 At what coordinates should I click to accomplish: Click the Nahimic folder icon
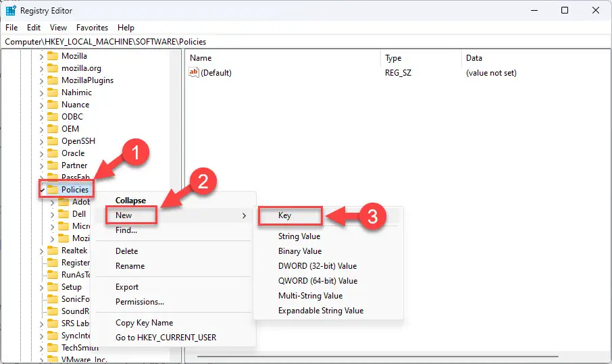(x=52, y=93)
